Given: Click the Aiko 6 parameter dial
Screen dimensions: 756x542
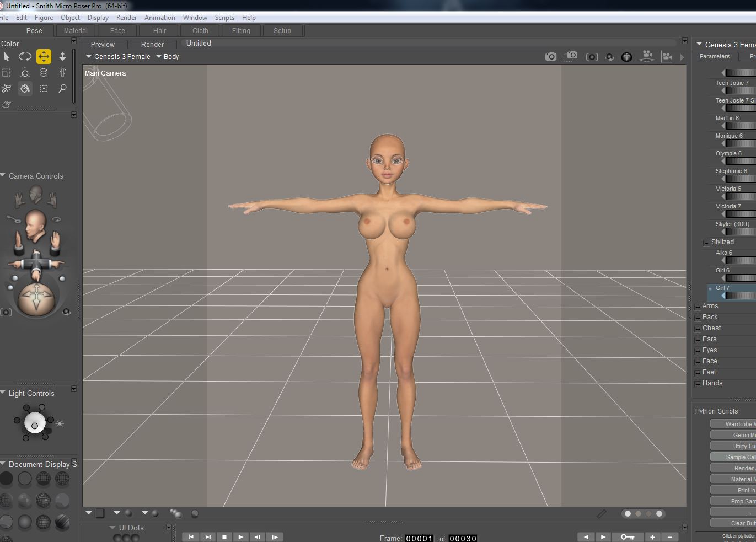Looking at the screenshot, I should (740, 260).
